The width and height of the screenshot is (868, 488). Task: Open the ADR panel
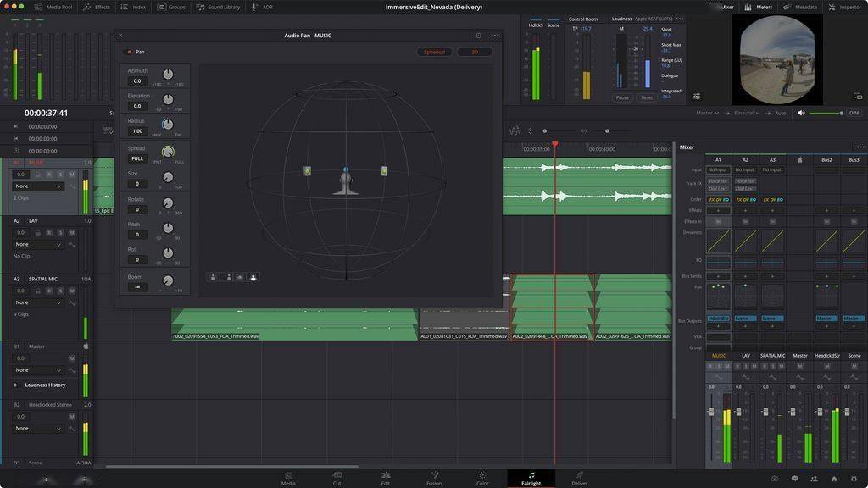coord(263,7)
